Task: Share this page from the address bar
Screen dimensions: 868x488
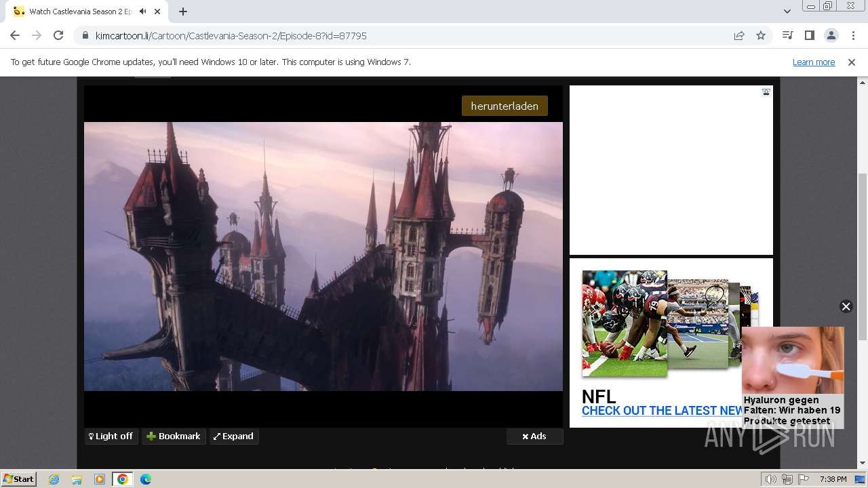Action: coord(739,35)
